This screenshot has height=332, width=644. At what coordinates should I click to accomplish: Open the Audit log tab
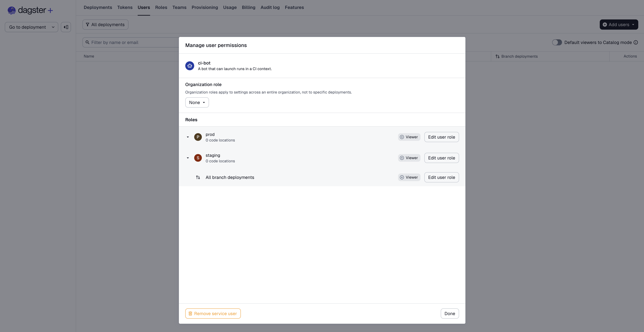click(x=270, y=7)
